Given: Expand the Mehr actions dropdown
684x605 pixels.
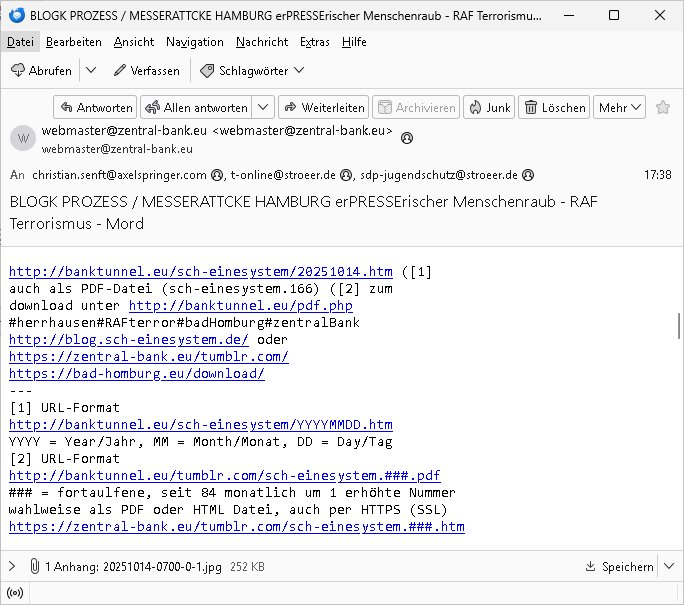Looking at the screenshot, I should (620, 108).
